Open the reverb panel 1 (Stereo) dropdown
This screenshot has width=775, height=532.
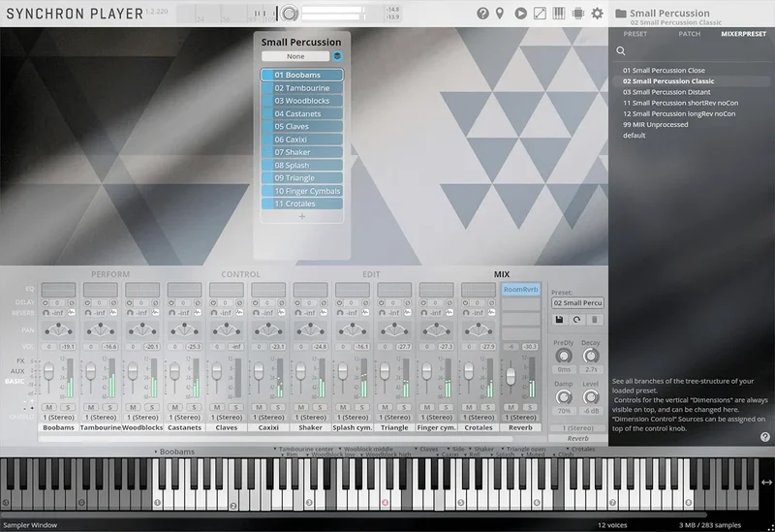pos(577,427)
